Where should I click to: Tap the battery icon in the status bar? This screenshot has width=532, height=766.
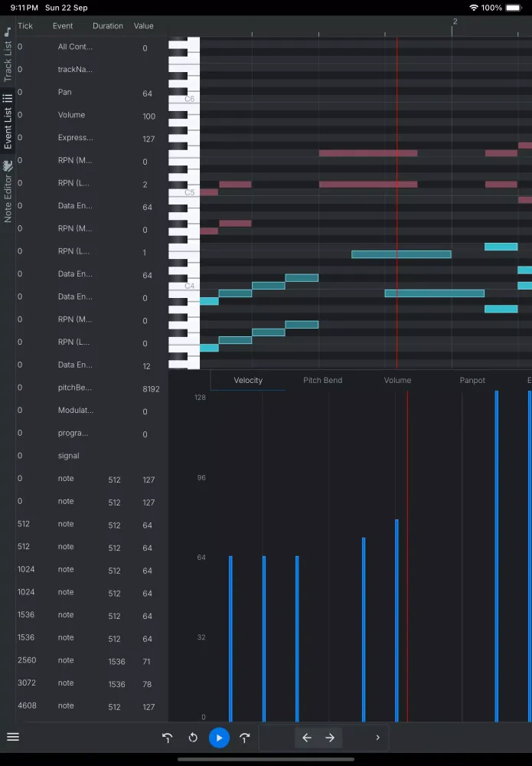point(514,8)
